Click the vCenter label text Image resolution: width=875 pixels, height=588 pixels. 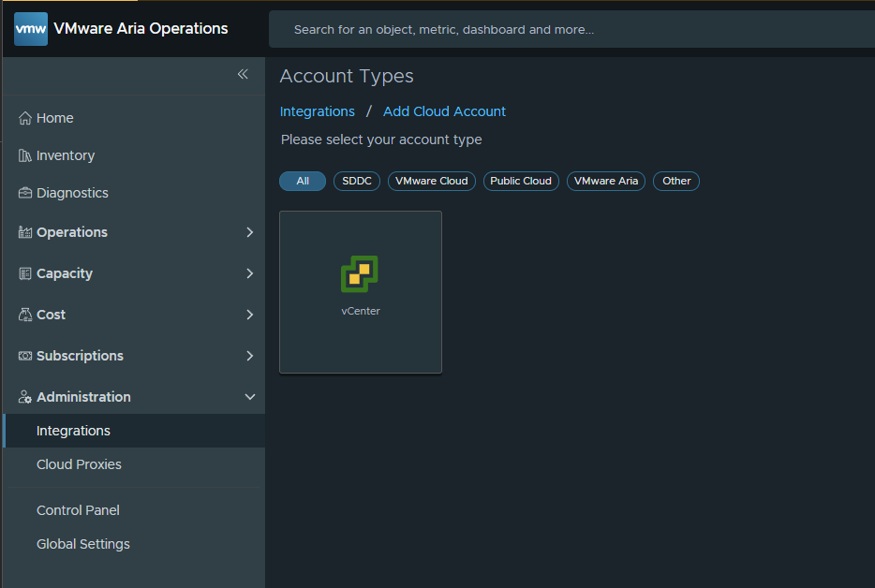361,311
